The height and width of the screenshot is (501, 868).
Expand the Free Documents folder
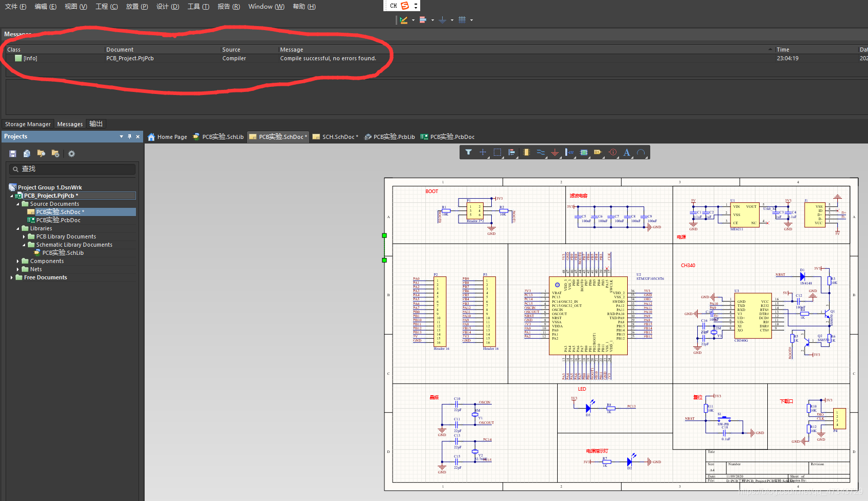pyautogui.click(x=12, y=277)
